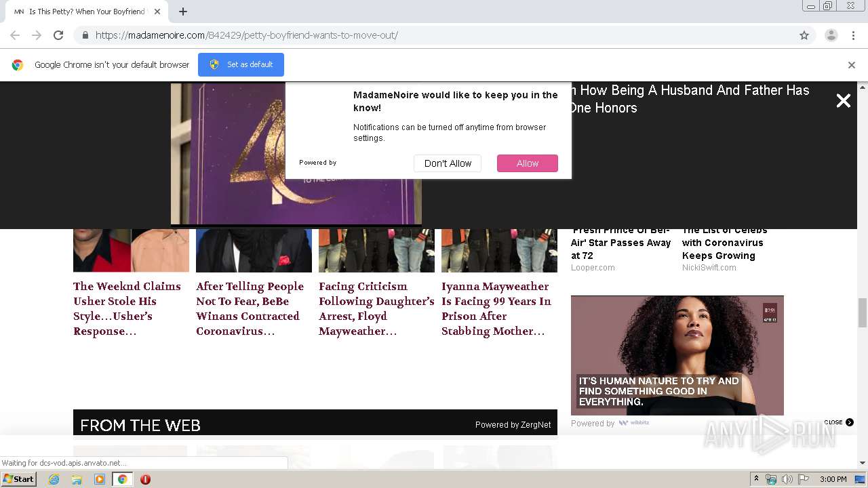The height and width of the screenshot is (488, 868).
Task: Switch to Chrome taskbar button
Action: click(x=122, y=479)
